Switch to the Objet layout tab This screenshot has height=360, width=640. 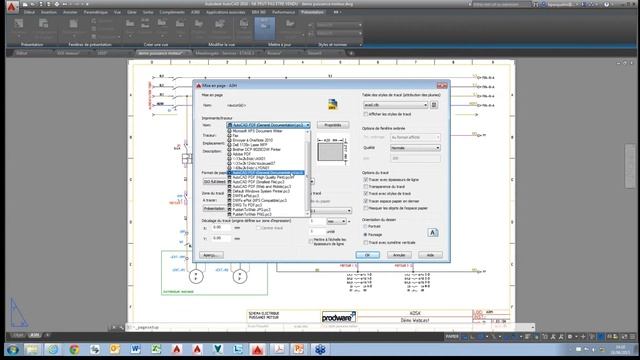click(18, 335)
